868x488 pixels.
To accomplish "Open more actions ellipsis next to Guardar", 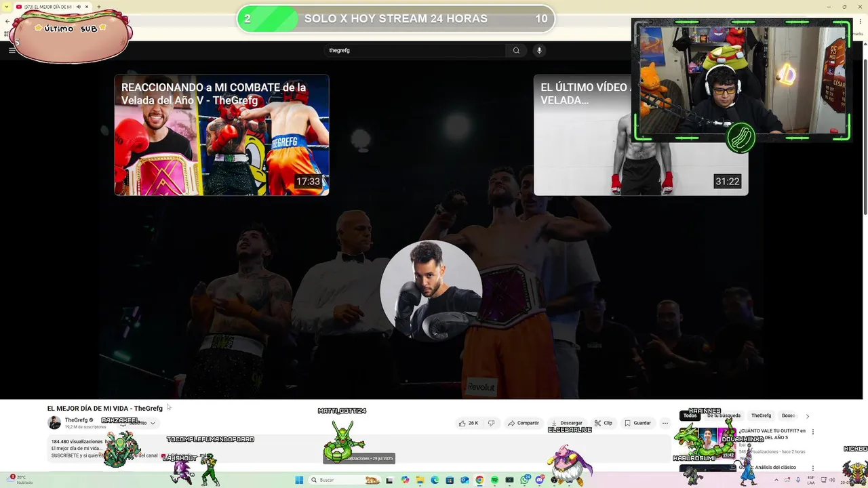I will pos(665,423).
